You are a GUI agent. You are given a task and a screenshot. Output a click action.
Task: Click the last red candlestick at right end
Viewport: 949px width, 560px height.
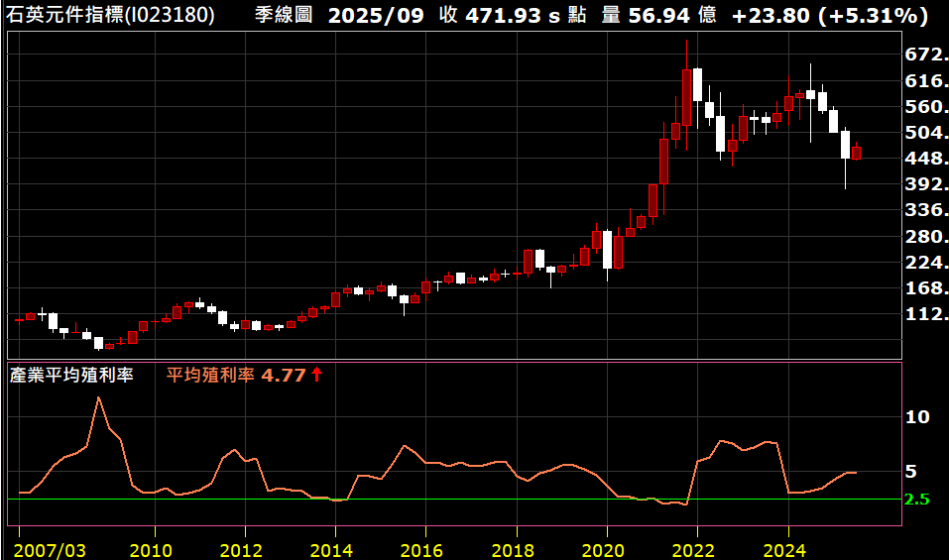point(856,153)
